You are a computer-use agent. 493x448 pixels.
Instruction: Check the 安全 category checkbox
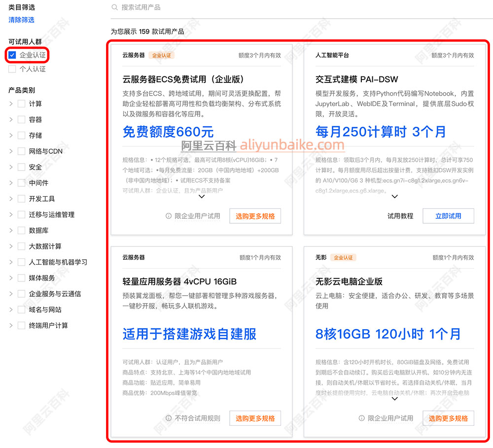point(21,167)
